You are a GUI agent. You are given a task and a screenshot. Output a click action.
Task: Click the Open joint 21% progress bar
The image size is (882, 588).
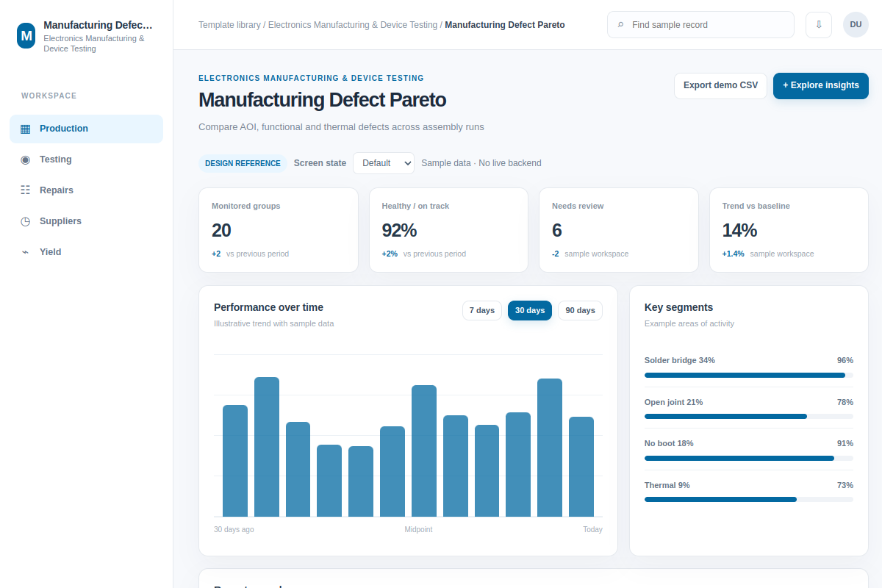pyautogui.click(x=749, y=416)
